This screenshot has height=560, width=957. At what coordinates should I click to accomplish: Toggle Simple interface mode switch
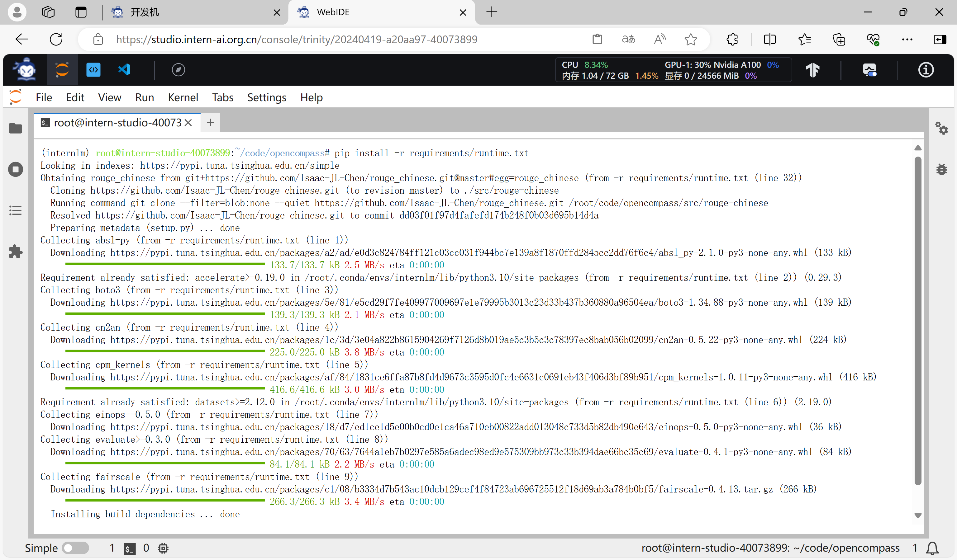[76, 548]
